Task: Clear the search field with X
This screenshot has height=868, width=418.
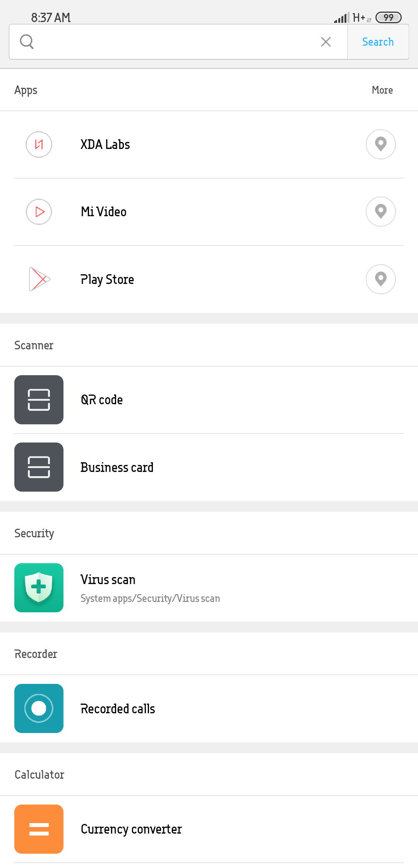Action: pos(326,42)
